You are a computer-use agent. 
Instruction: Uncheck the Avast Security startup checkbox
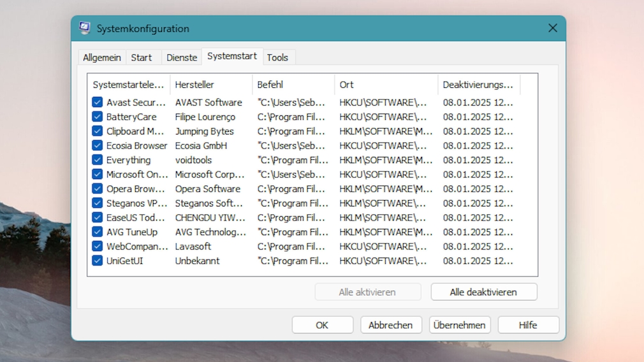pos(98,102)
